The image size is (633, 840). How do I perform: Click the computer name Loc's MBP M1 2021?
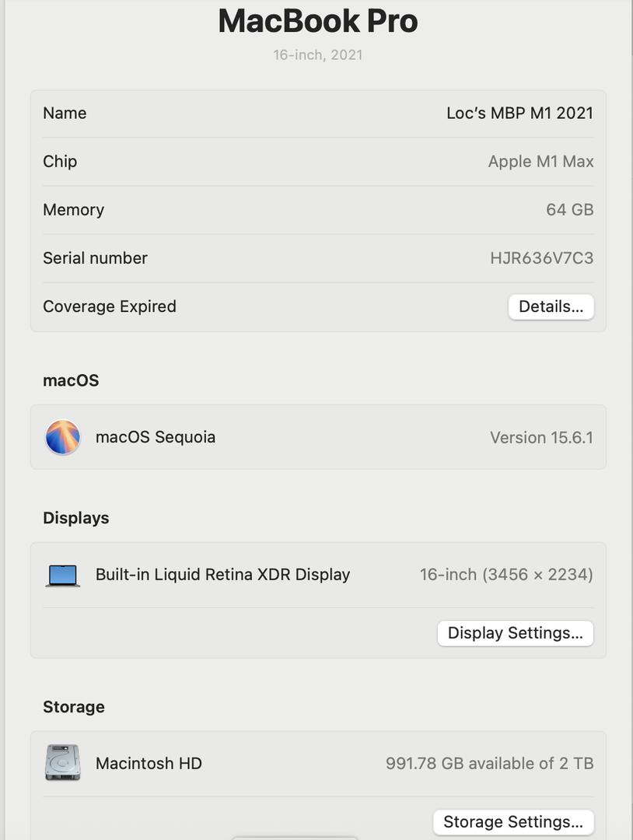[x=520, y=113]
